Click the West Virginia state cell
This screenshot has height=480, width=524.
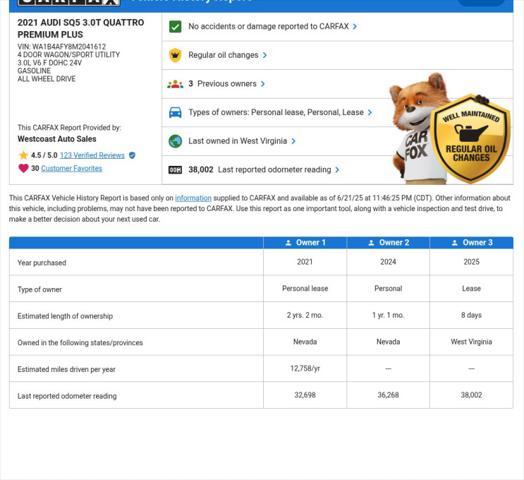click(x=472, y=342)
